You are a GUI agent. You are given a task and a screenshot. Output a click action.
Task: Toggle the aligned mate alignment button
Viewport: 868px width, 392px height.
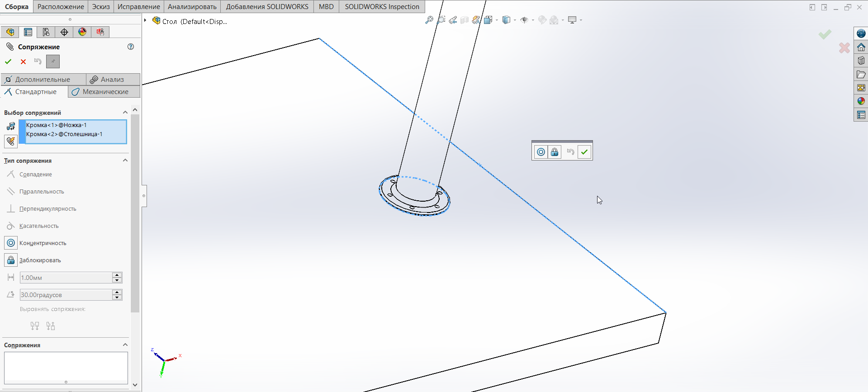(x=35, y=326)
